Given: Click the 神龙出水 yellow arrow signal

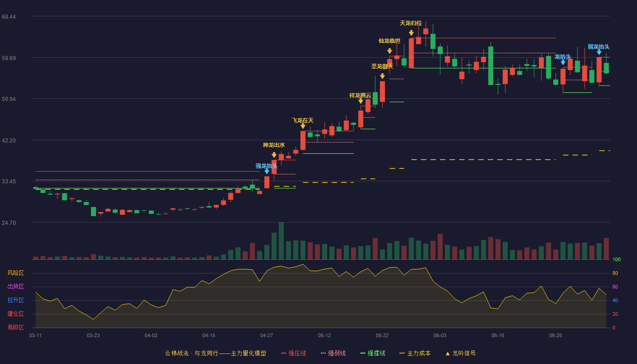Looking at the screenshot, I should click(274, 155).
